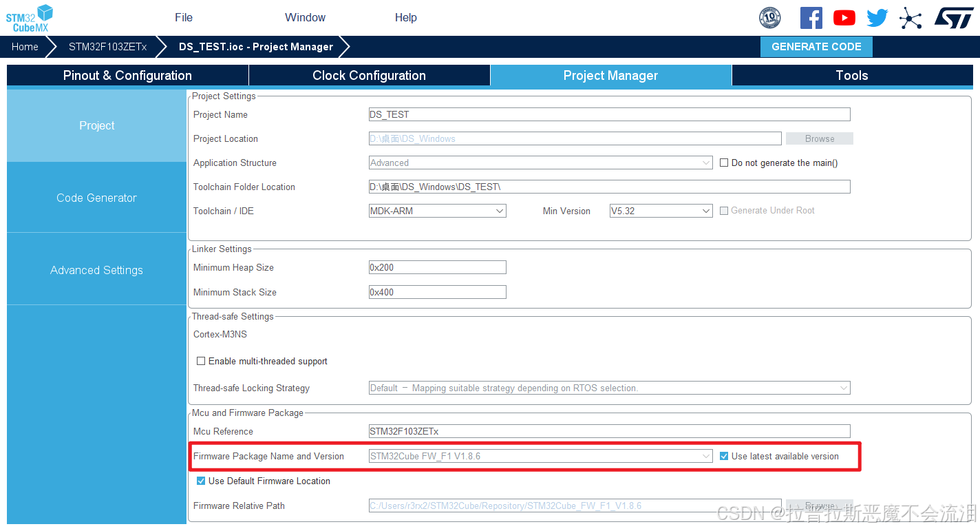Click the Firmware Relative Path field
Screen dimensions: 980x531
(x=575, y=506)
